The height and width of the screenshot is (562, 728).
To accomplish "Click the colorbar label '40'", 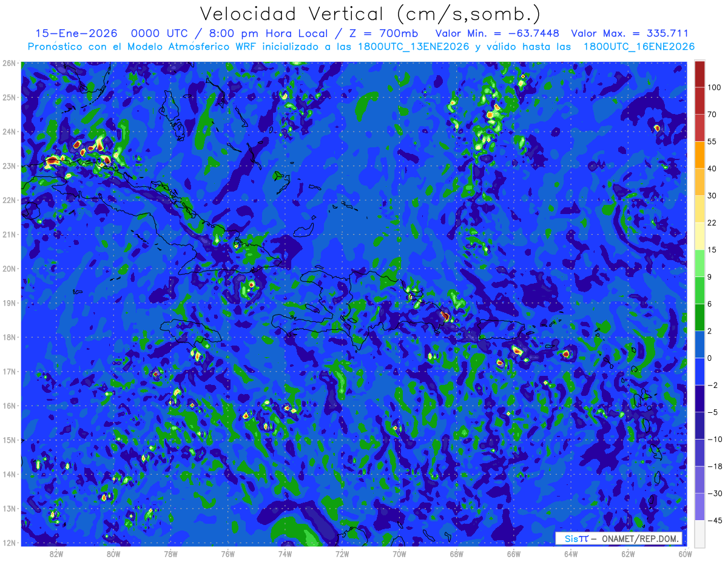I will coord(712,169).
